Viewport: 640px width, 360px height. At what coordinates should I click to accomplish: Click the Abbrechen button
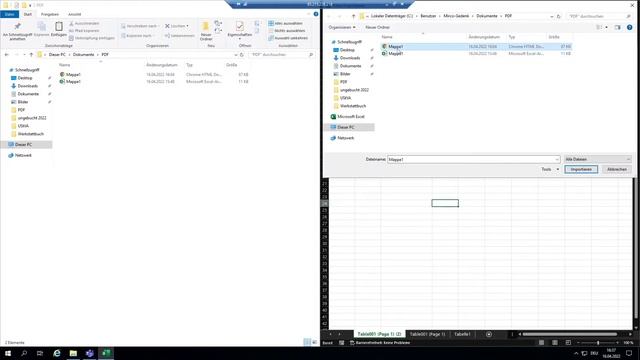coord(616,169)
